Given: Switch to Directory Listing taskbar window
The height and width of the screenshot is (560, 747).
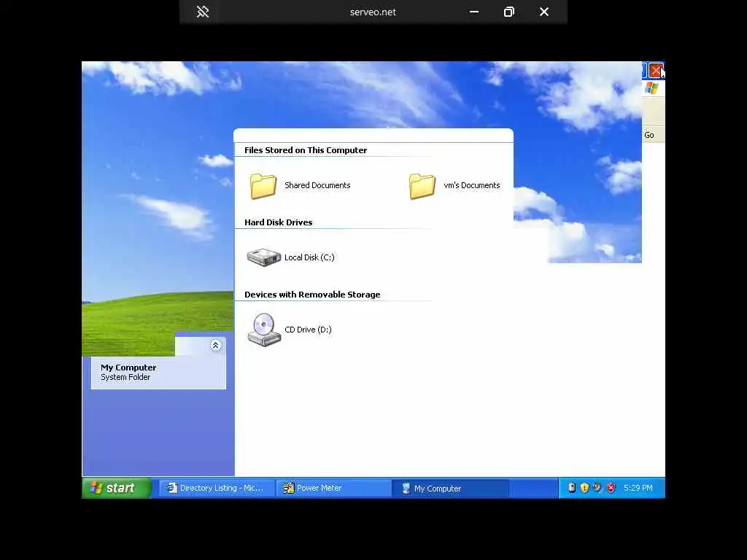Looking at the screenshot, I should click(x=217, y=488).
